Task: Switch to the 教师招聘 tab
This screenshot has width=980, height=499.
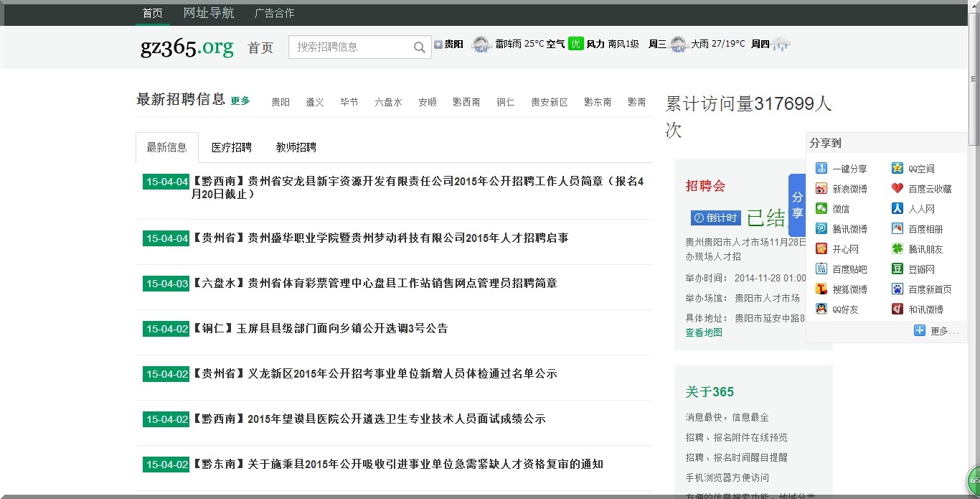Action: tap(294, 147)
